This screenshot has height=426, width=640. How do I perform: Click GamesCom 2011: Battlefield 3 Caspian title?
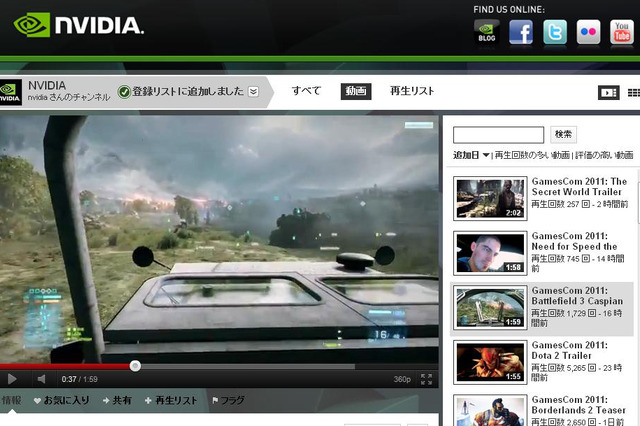577,296
